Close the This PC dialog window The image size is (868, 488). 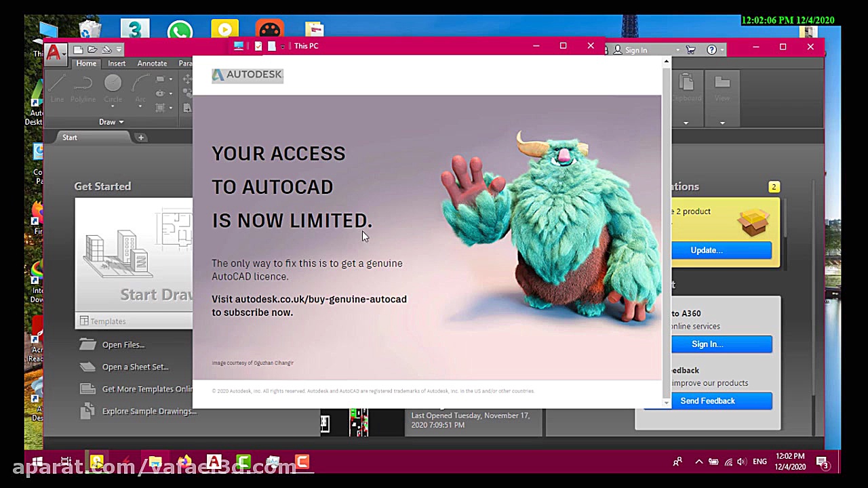tap(591, 46)
